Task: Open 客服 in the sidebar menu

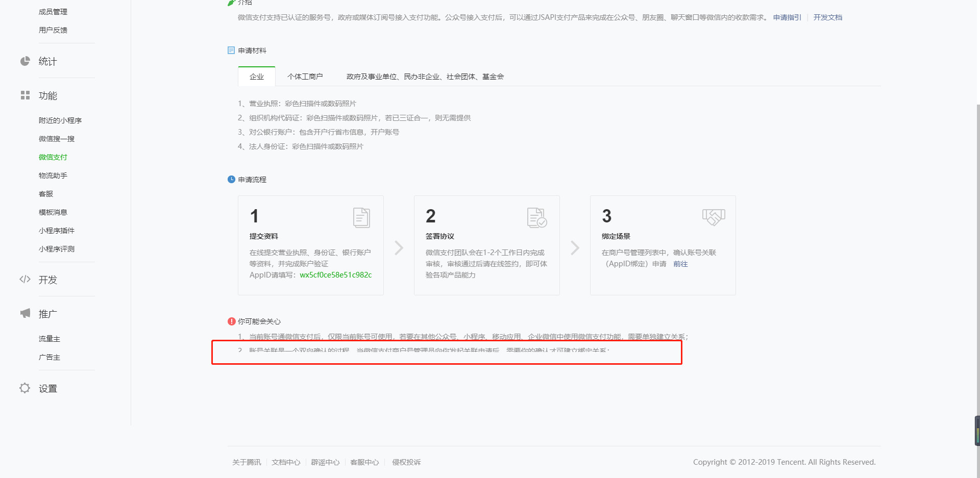Action: (46, 194)
